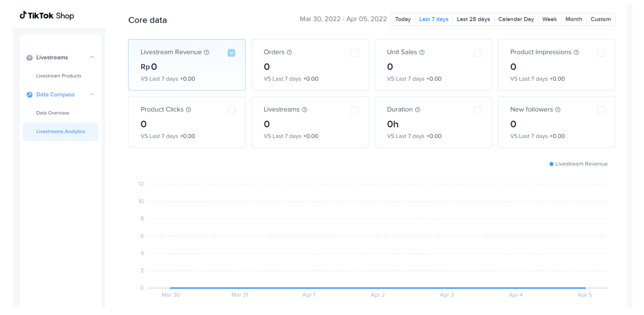The image size is (644, 315).
Task: Switch to Last 28 days tab
Action: [473, 19]
